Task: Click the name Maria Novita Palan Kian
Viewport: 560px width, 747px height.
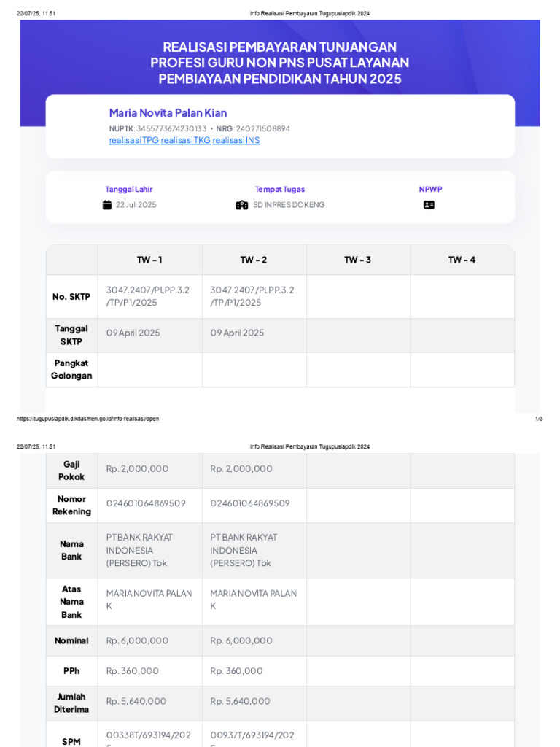Action: tap(168, 113)
